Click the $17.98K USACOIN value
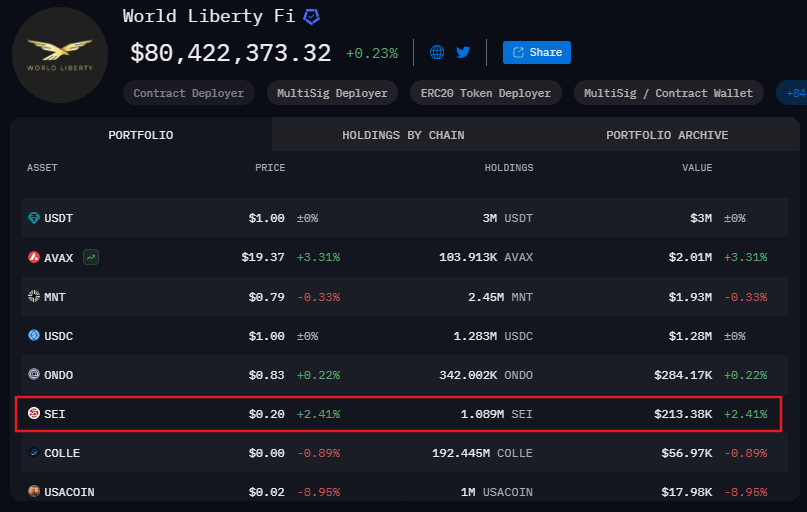 click(x=687, y=492)
